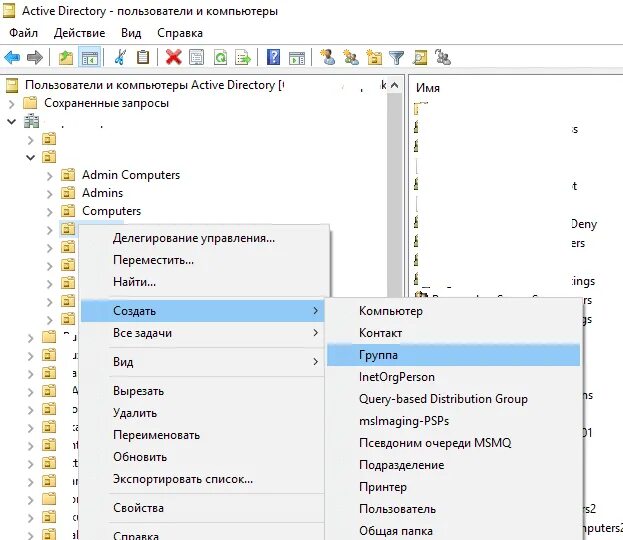Expand the Сохраненные запросы node

12,104
